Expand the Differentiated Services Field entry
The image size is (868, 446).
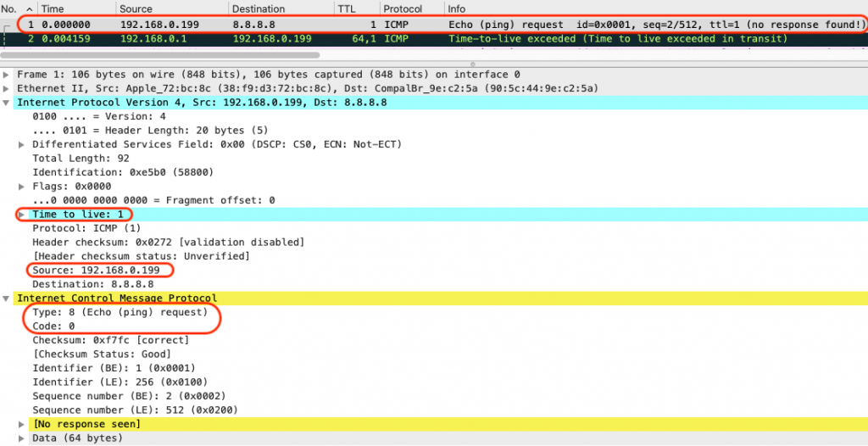[x=23, y=144]
